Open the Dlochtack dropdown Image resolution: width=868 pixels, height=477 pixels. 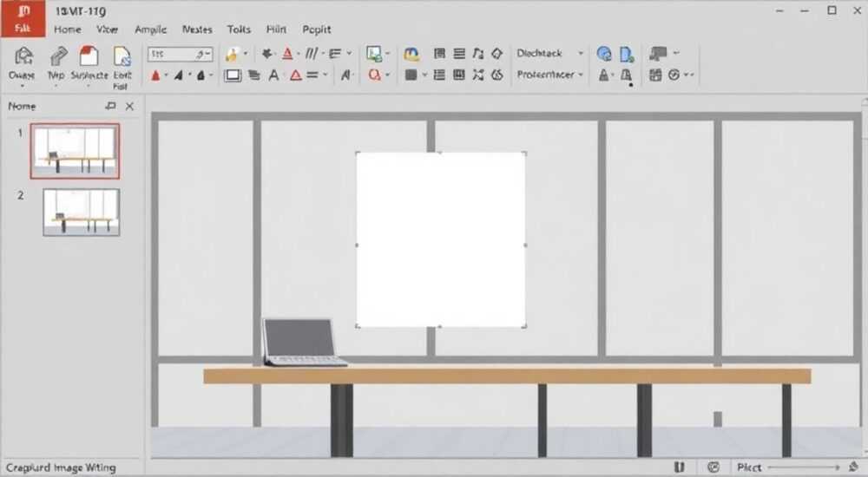549,54
